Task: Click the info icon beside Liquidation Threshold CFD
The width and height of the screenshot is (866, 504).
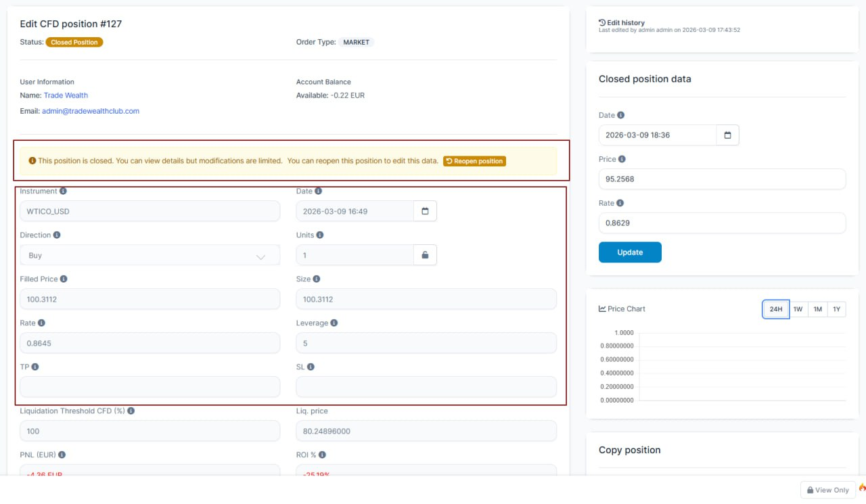Action: pos(131,411)
